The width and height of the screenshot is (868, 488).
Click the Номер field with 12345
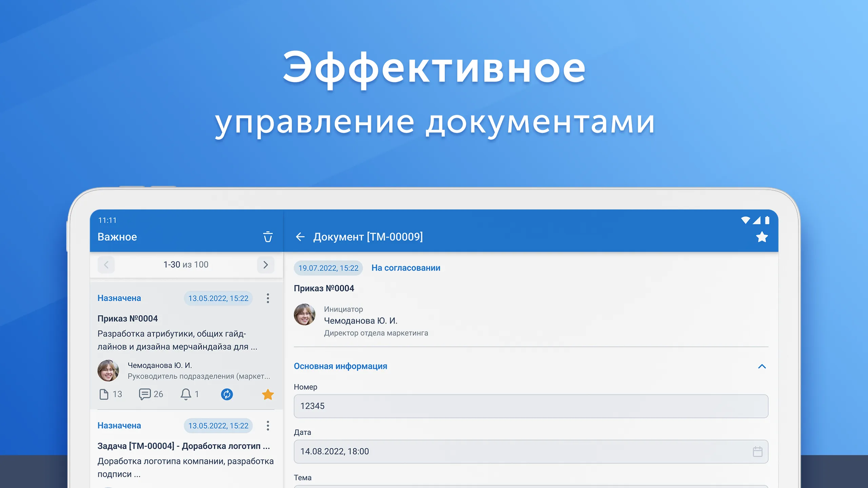coord(531,406)
